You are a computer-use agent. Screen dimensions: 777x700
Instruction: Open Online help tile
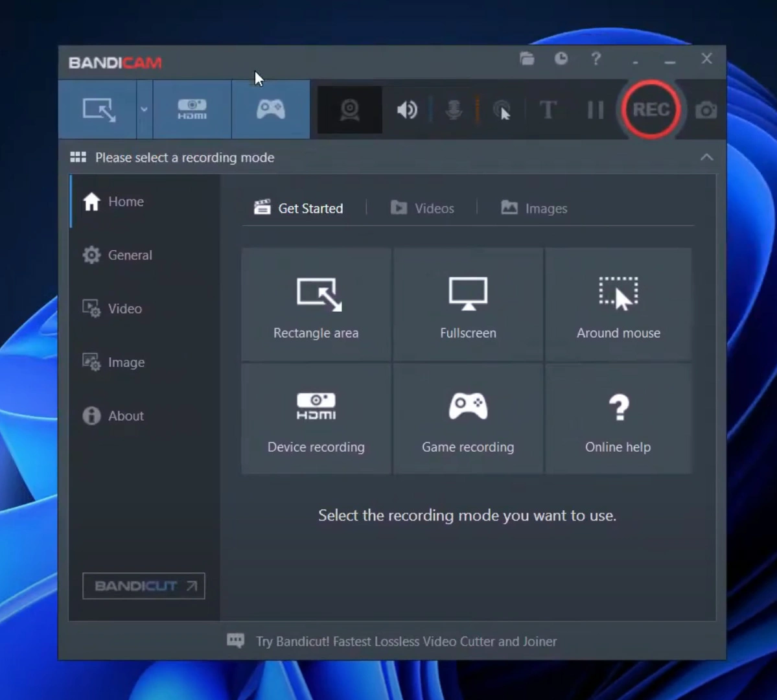[618, 419]
